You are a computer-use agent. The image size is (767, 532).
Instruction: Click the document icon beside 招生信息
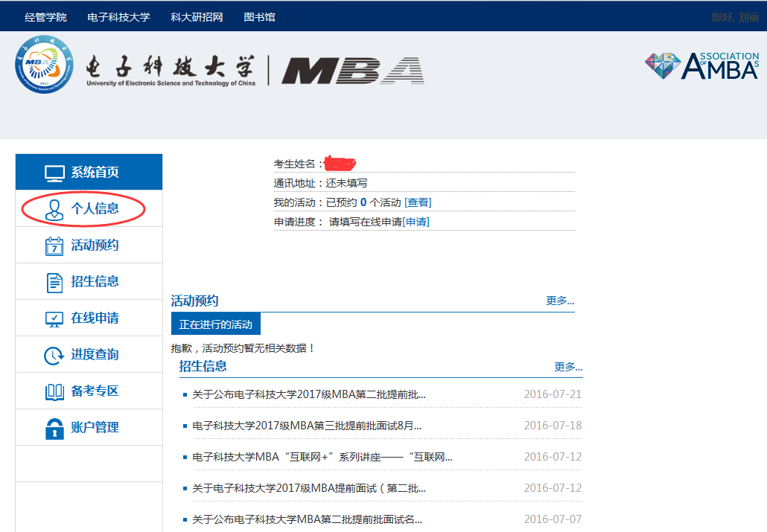point(54,283)
